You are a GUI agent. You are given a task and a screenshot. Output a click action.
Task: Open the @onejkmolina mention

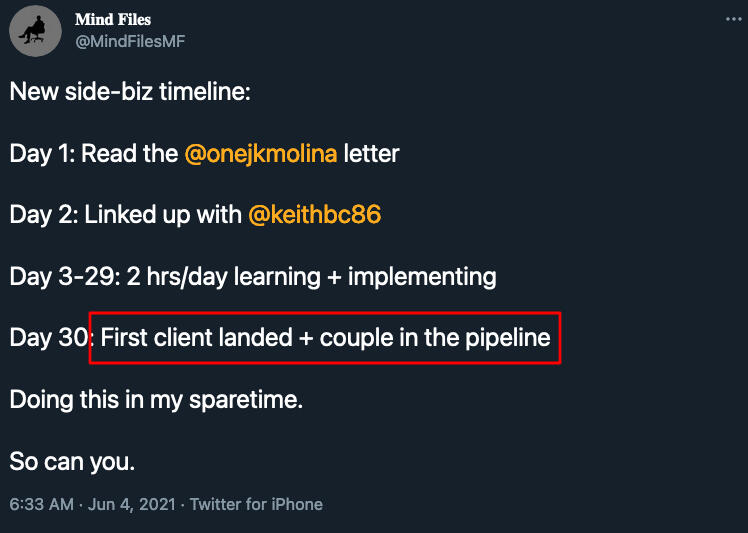point(261,154)
